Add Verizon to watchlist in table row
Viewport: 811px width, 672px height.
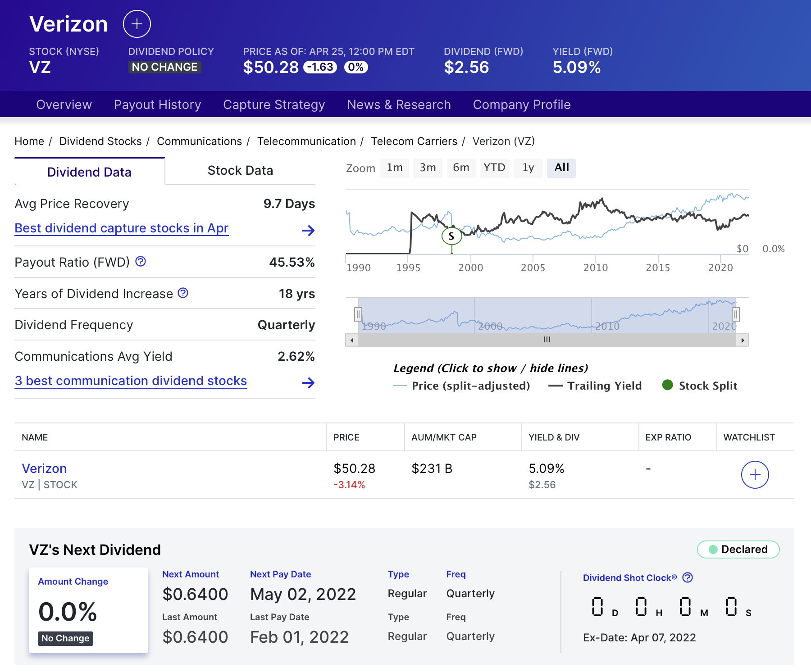click(x=755, y=475)
